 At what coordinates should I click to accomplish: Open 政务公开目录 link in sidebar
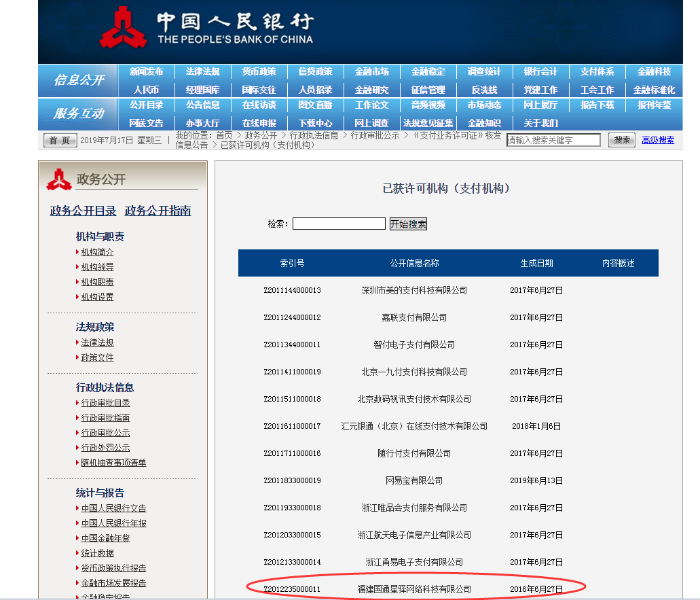point(83,211)
